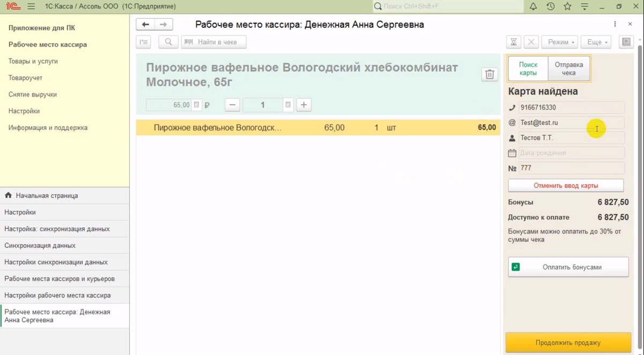Screen dimensions: 644x355
Task: Open favorites star icon
Action: click(x=567, y=6)
